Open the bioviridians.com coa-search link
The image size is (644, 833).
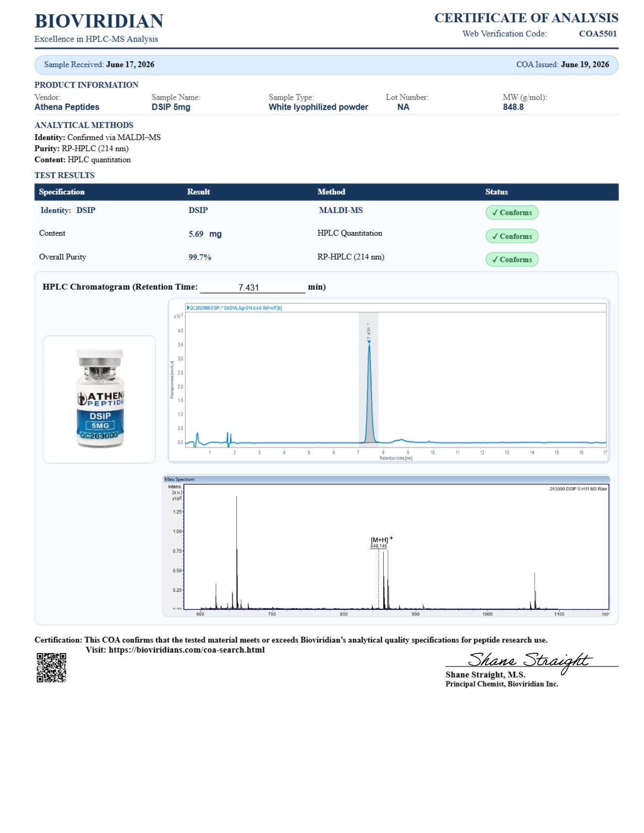pos(186,650)
